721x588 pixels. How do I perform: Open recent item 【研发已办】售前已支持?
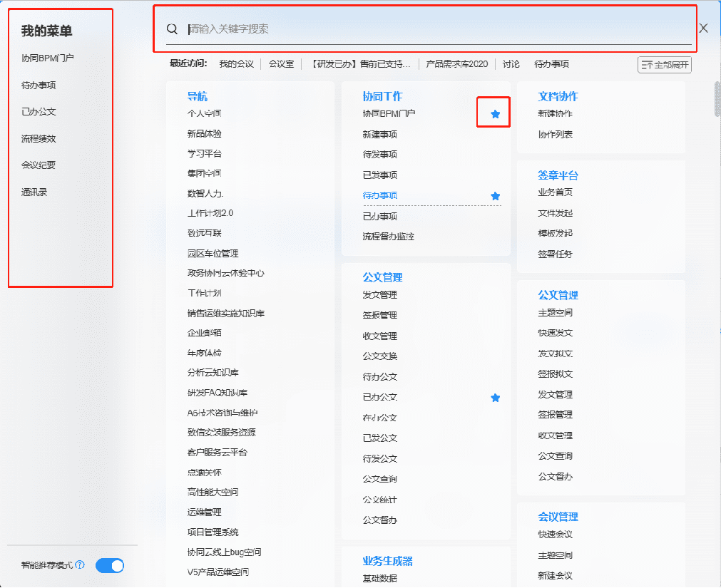pos(360,64)
